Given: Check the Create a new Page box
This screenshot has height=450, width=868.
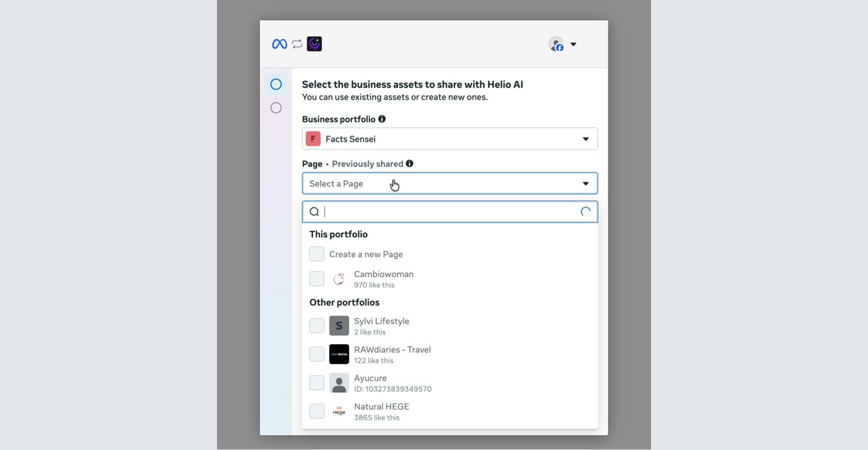Looking at the screenshot, I should tap(317, 254).
